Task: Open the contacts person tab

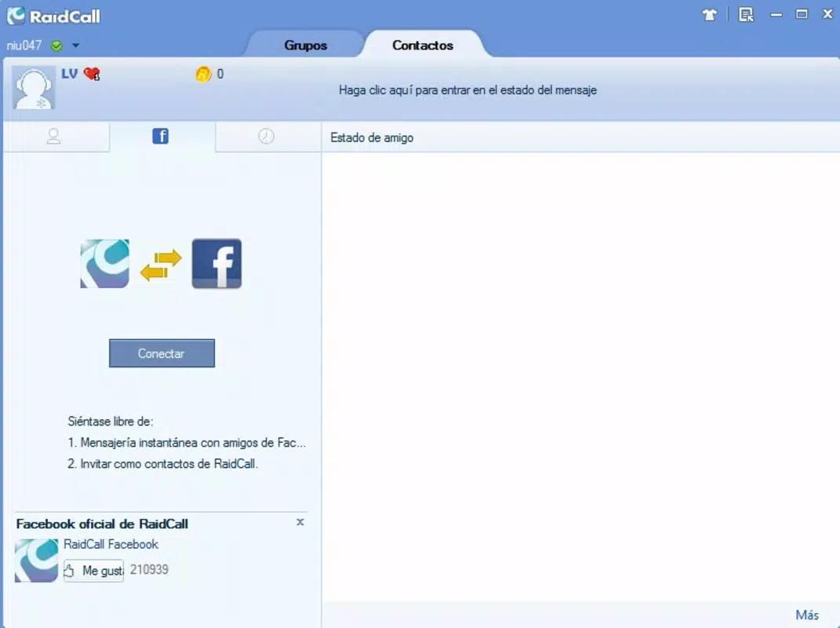Action: (53, 136)
